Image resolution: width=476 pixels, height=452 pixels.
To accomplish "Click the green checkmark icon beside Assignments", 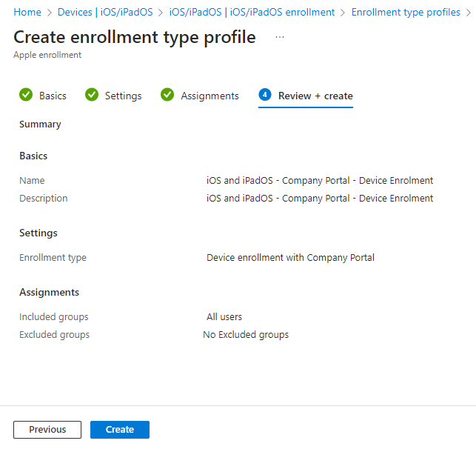I will point(167,95).
